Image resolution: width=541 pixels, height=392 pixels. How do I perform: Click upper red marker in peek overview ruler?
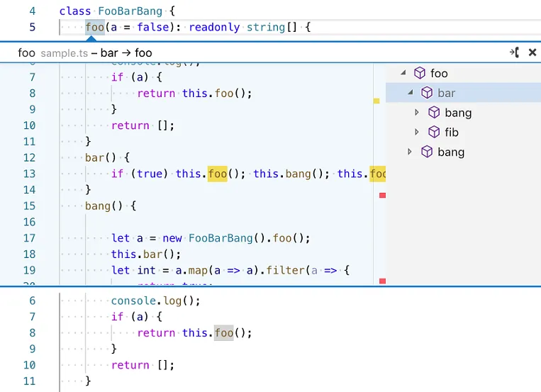382,196
